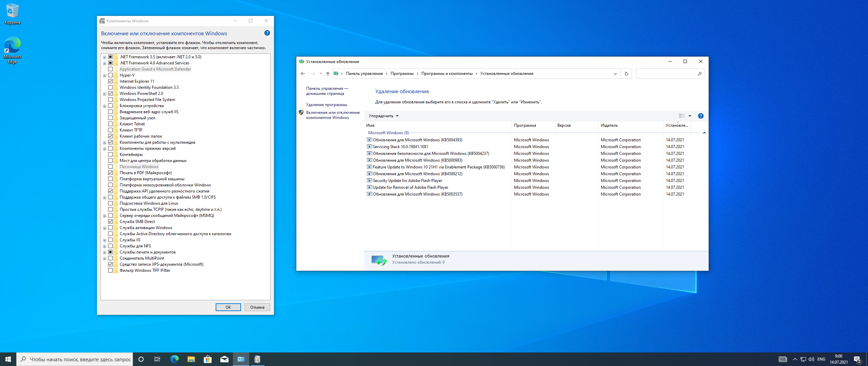Open address bar history dropdown
Screen dimensions: 868x366
pos(615,74)
